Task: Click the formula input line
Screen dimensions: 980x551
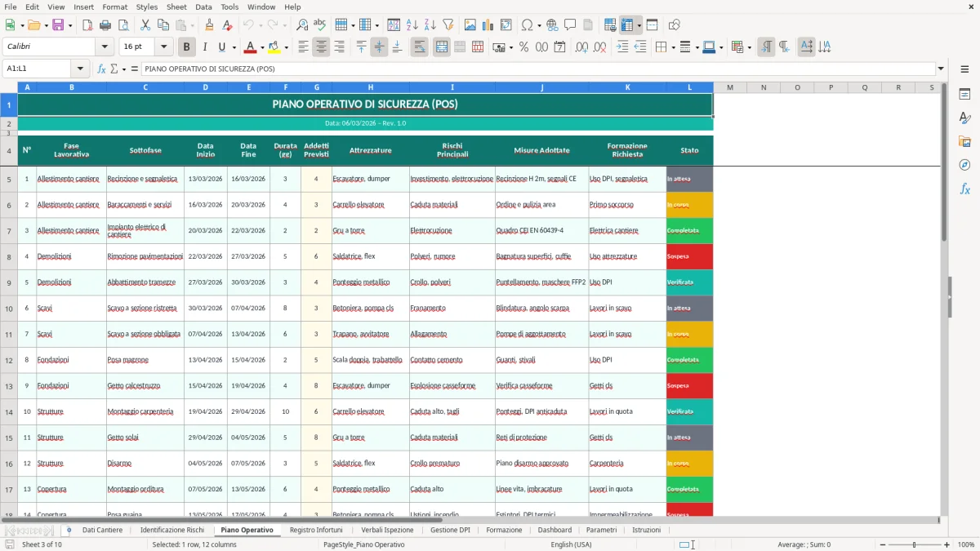Action: pos(537,69)
